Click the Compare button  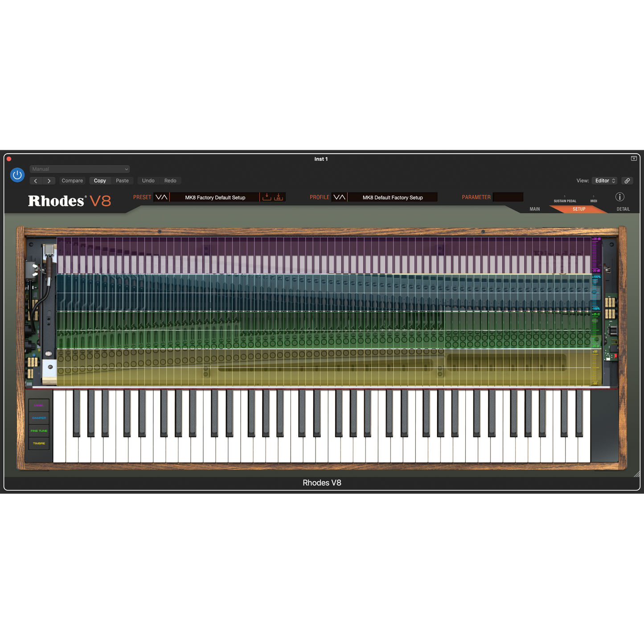[x=72, y=180]
